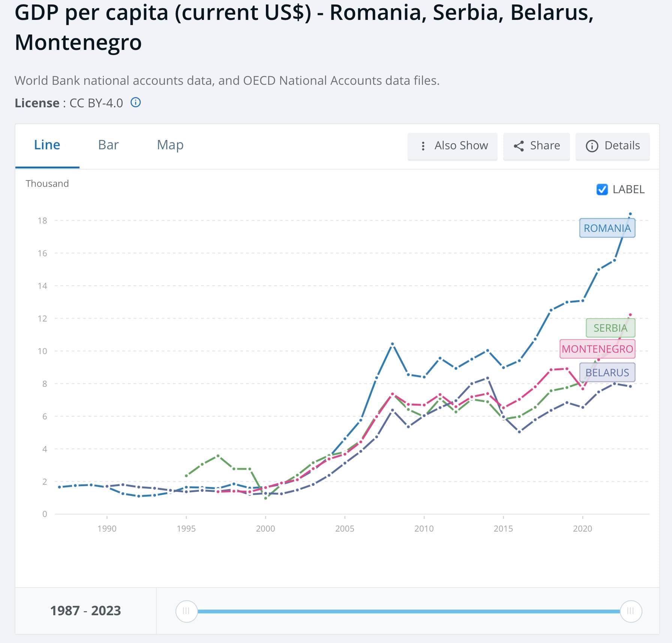
Task: Click the three-dot icon in Also Show
Action: pos(423,146)
